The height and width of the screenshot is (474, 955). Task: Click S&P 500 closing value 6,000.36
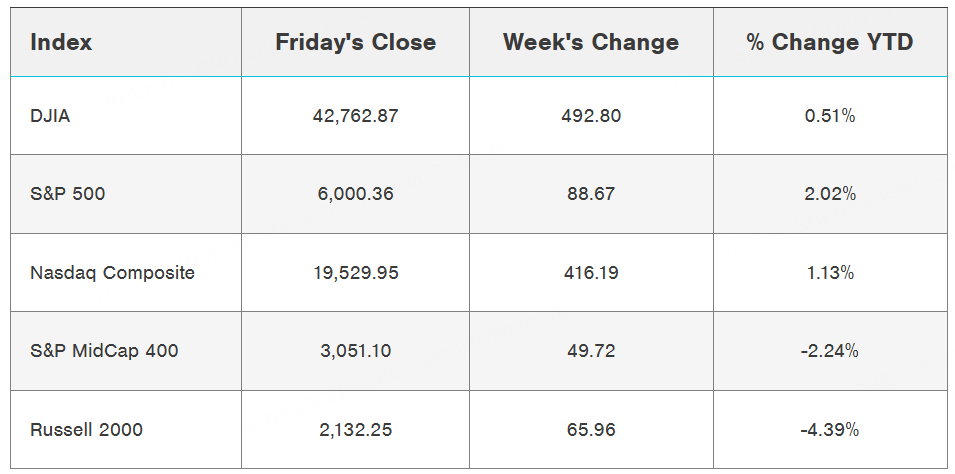(355, 194)
